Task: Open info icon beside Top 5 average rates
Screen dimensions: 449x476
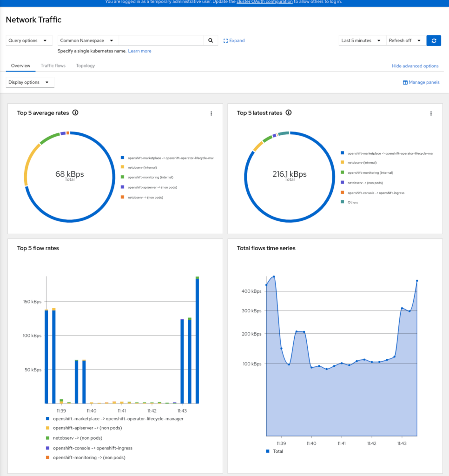Action: pyautogui.click(x=75, y=112)
